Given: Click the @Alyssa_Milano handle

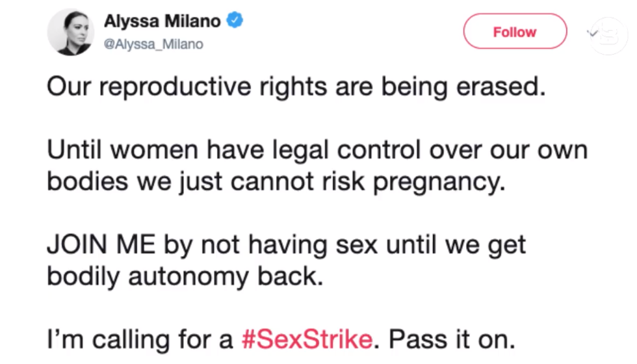Looking at the screenshot, I should coord(153,44).
